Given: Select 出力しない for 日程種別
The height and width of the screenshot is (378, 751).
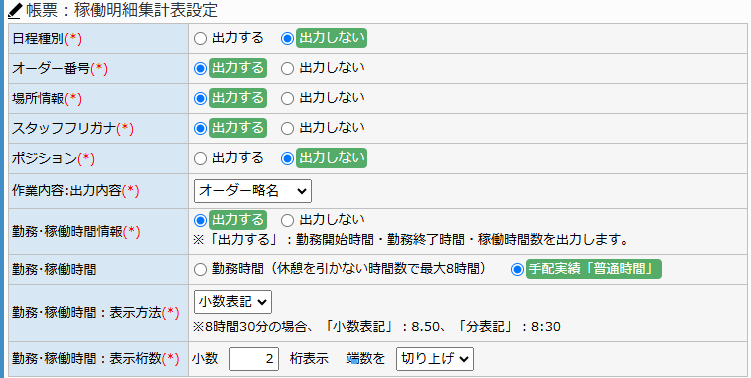Looking at the screenshot, I should point(287,39).
